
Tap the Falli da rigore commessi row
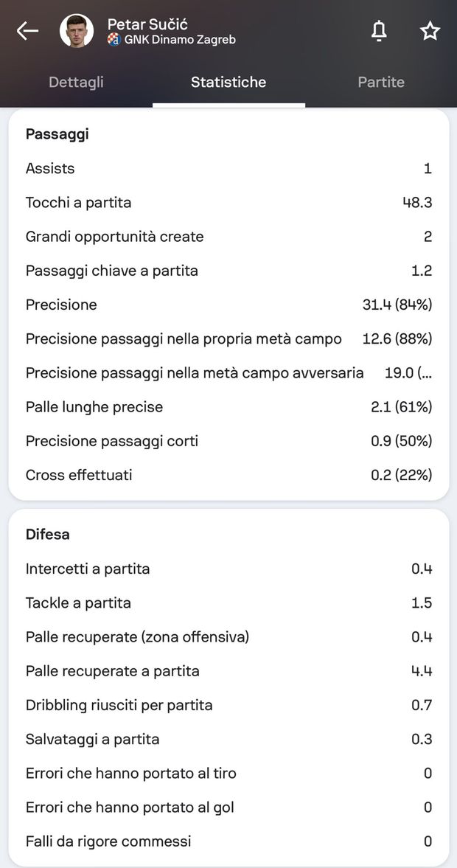click(228, 841)
